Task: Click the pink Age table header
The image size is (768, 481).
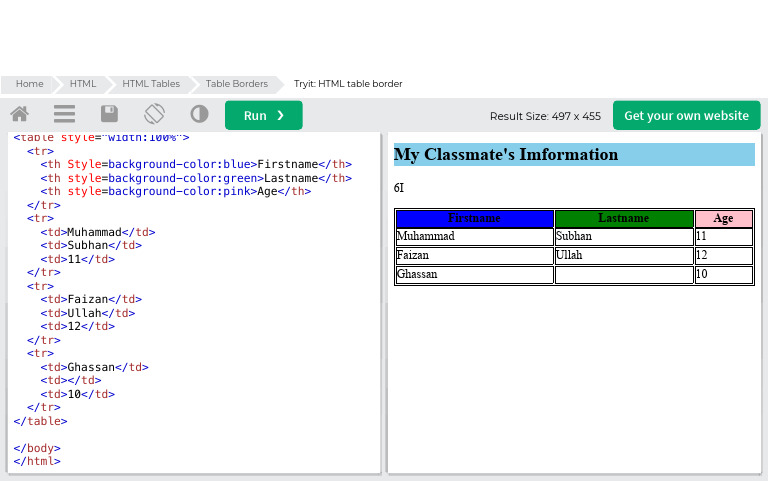Action: coord(723,218)
